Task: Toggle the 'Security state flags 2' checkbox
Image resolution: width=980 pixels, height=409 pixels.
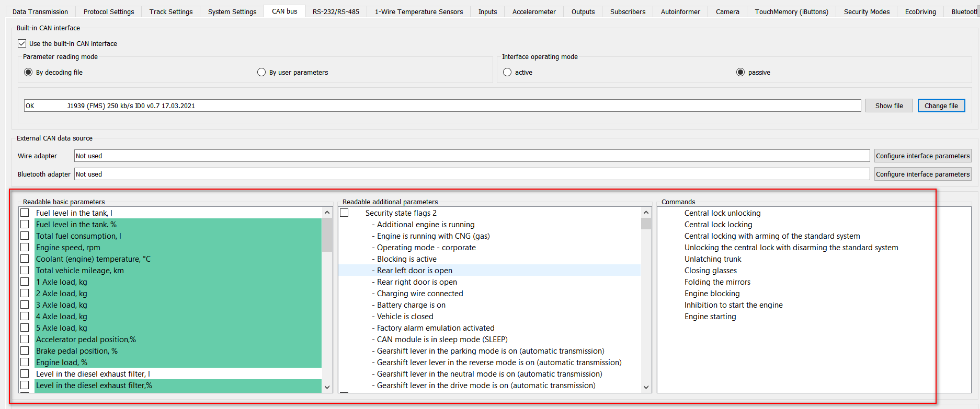Action: 344,213
